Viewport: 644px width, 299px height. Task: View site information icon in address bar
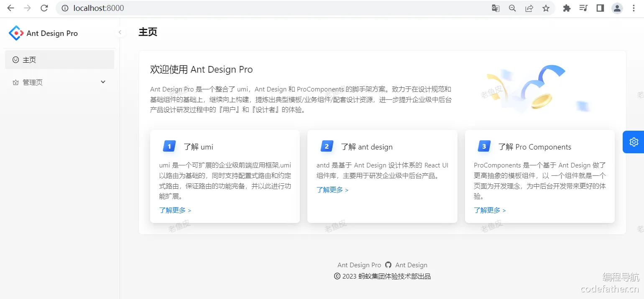[65, 8]
